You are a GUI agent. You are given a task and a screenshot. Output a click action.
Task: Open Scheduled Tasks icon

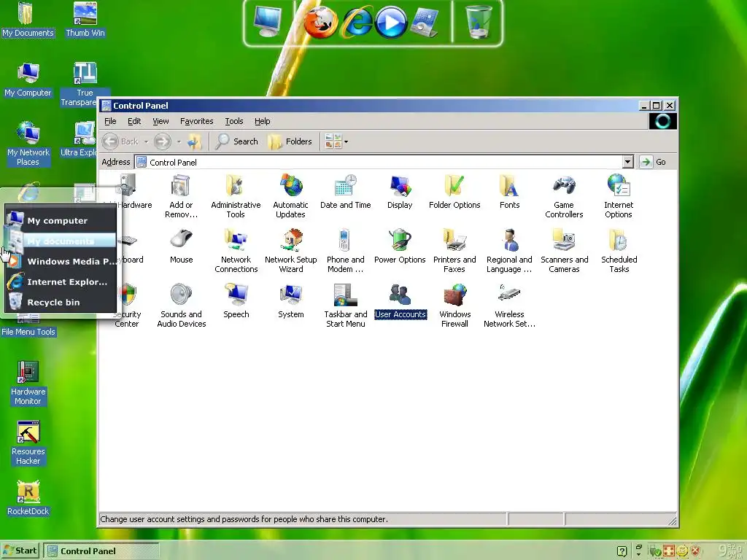[x=619, y=251]
